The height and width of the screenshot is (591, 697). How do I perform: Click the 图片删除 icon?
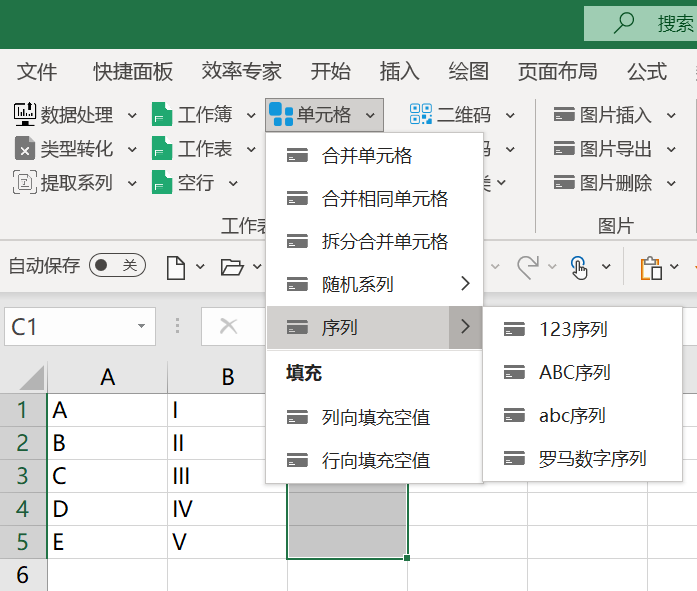click(x=564, y=182)
